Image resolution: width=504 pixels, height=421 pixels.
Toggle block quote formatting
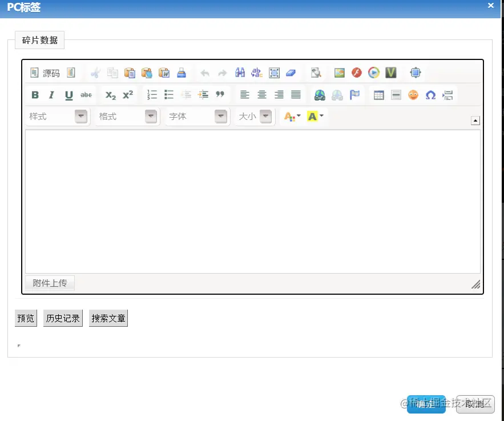[x=220, y=95]
